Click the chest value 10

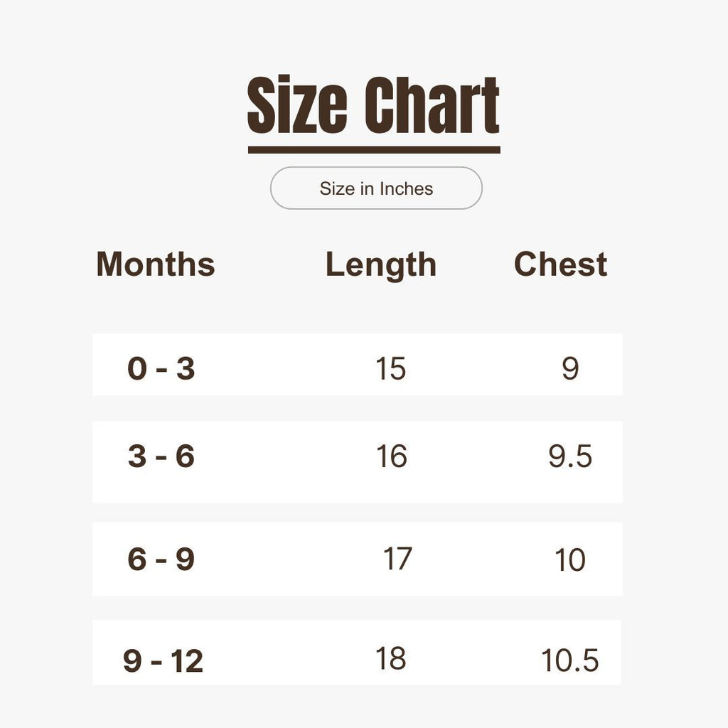click(570, 560)
